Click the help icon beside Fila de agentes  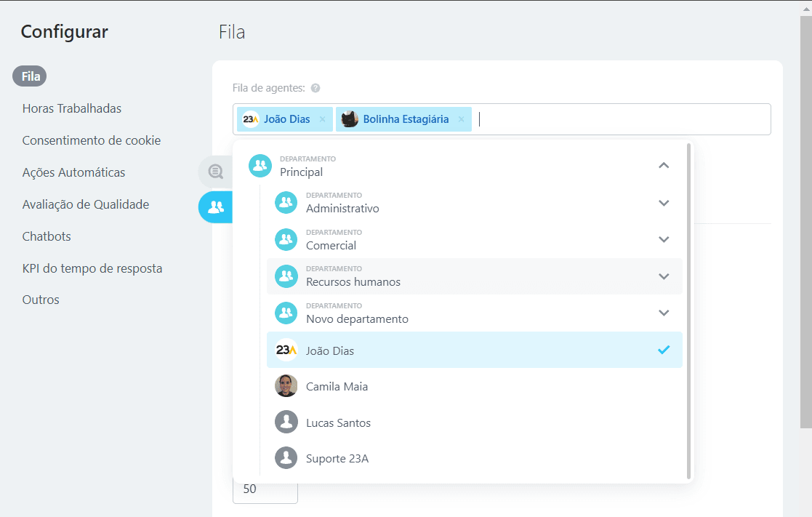[315, 88]
